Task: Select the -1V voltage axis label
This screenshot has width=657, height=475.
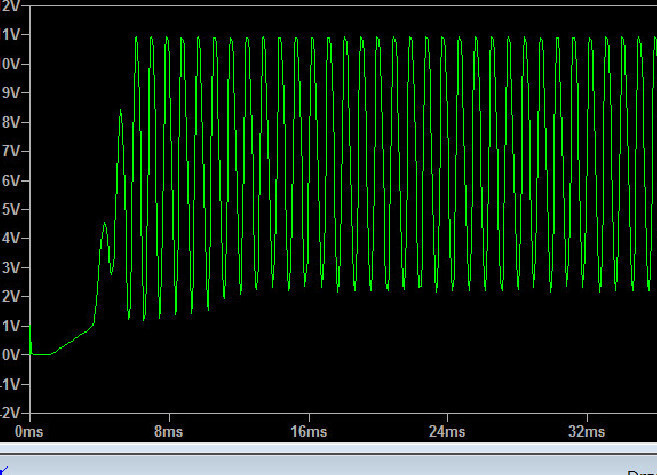Action: pos(10,384)
